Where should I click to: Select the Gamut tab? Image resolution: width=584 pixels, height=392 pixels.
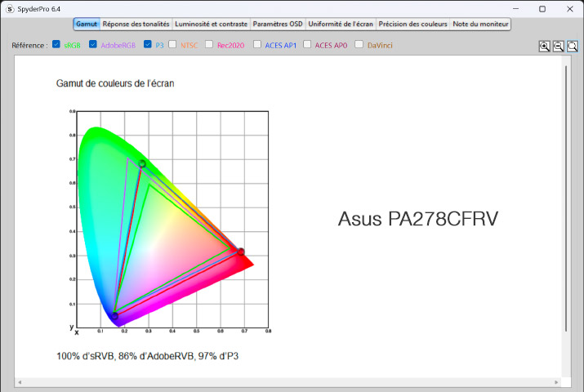87,24
